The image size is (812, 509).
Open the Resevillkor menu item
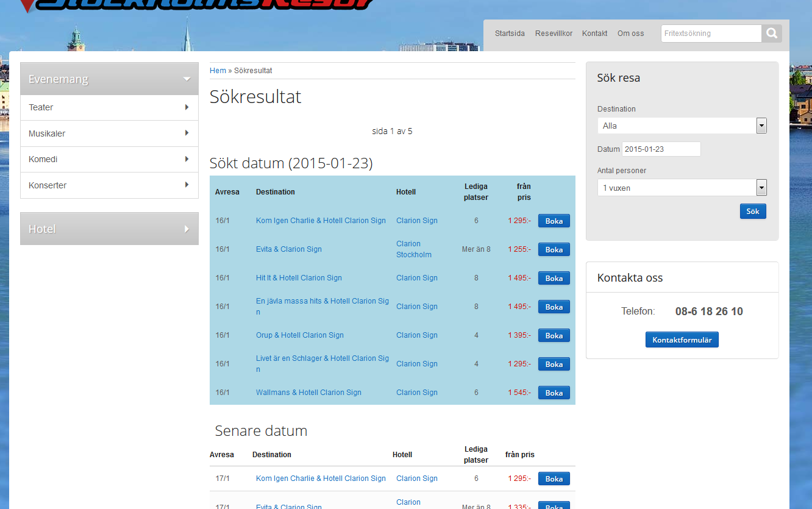point(554,34)
